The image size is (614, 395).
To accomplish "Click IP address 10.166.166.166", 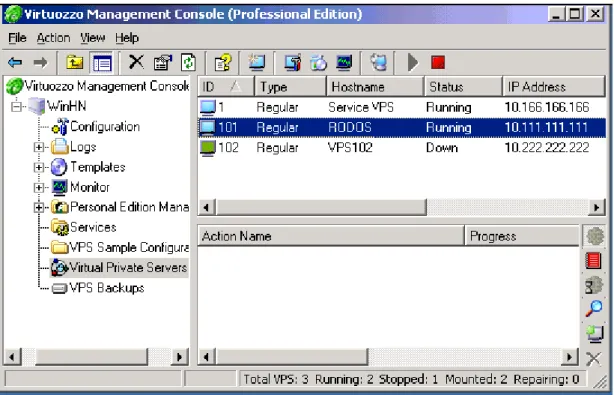I will click(x=547, y=107).
